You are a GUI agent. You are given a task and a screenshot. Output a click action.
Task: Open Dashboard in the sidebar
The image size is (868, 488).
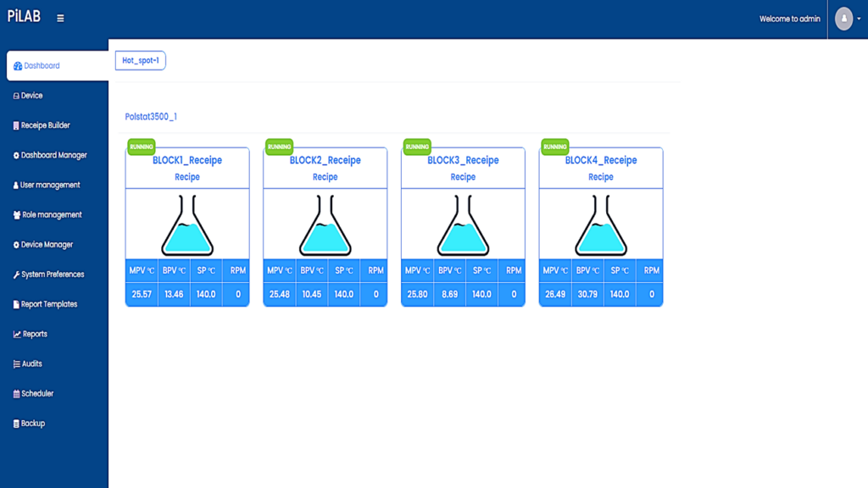click(x=42, y=66)
